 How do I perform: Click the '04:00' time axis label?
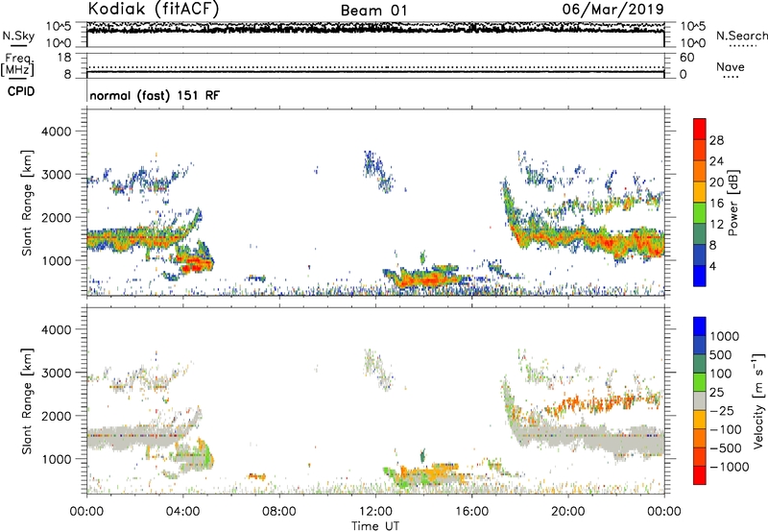tap(182, 512)
